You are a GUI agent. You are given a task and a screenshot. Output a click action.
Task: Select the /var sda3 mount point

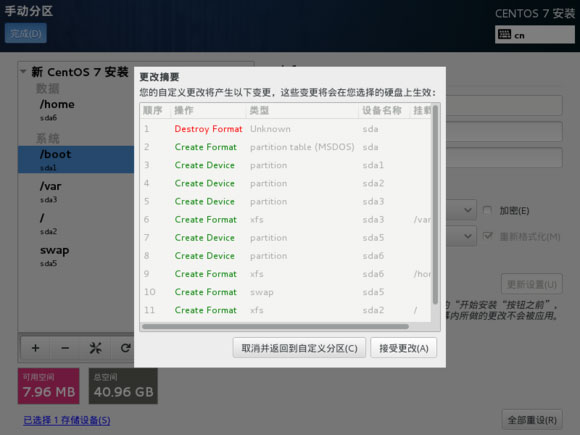[76, 192]
